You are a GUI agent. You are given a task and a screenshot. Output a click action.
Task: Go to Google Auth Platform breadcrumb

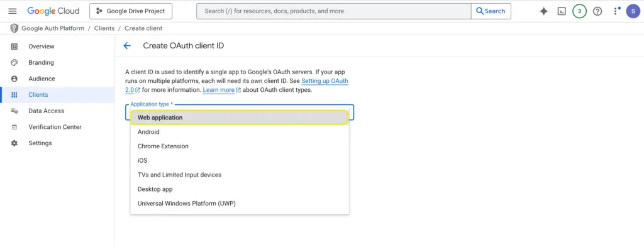pyautogui.click(x=53, y=28)
